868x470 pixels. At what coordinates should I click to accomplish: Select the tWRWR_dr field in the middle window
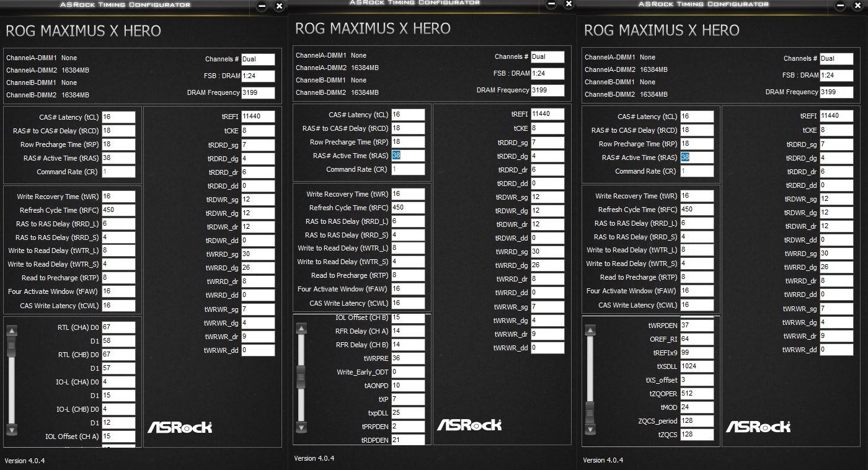(x=547, y=334)
